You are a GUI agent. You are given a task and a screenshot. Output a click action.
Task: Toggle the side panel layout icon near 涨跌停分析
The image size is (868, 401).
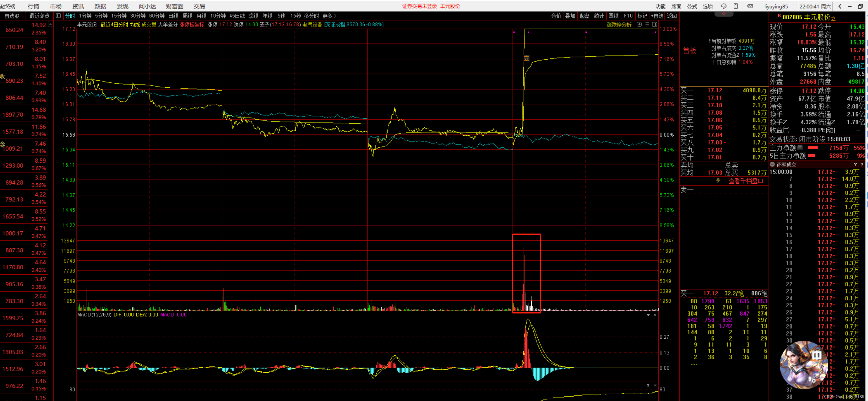tap(654, 24)
